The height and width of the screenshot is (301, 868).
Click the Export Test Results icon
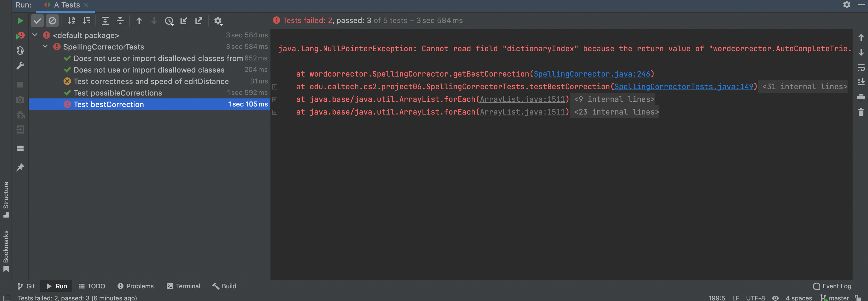point(199,21)
